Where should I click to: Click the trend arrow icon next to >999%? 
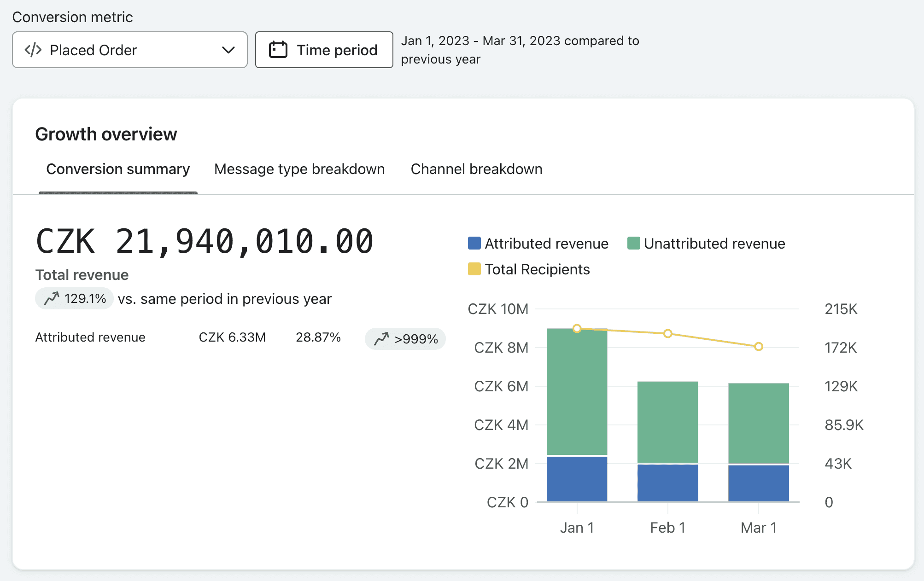click(x=381, y=339)
